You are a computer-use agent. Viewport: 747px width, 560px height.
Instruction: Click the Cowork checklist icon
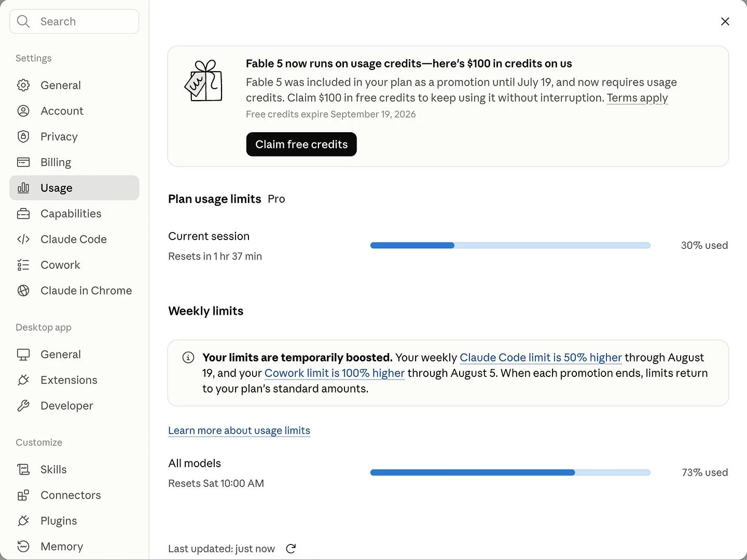pos(23,265)
